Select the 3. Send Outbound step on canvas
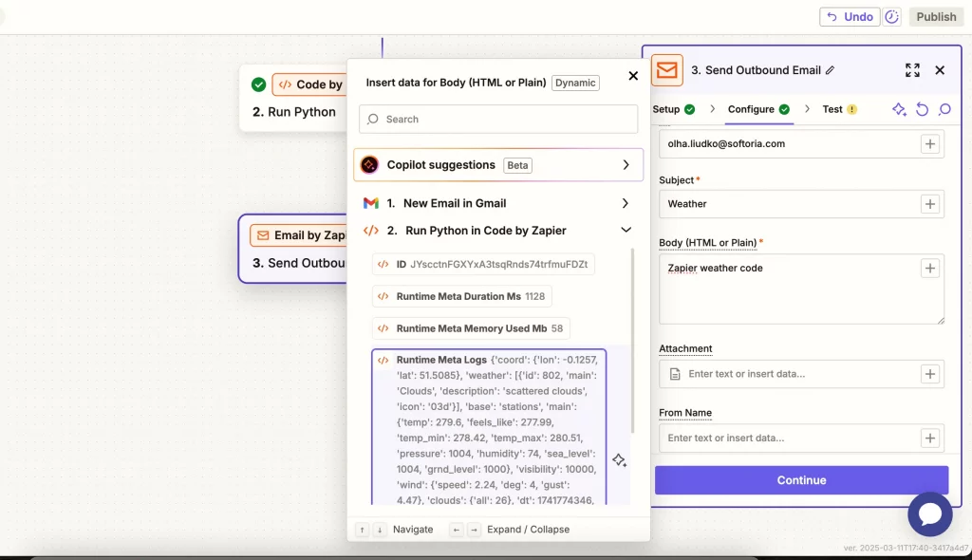972x560 pixels. (x=292, y=249)
